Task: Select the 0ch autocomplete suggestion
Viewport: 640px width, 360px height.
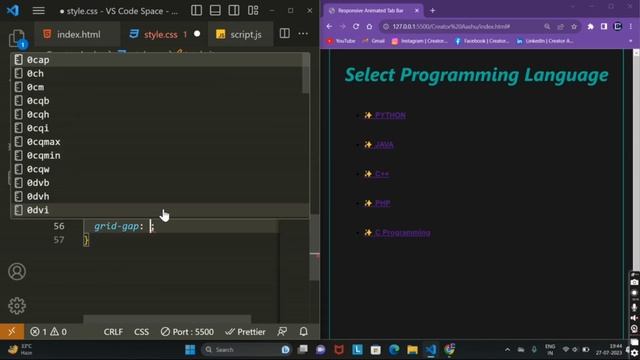Action: click(160, 73)
